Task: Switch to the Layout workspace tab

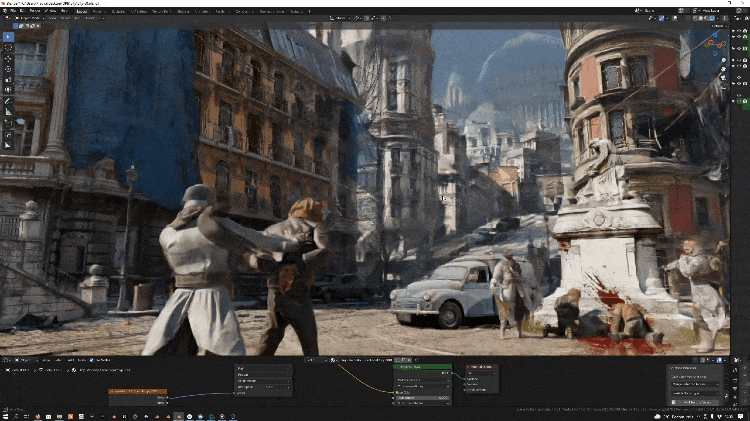Action: tap(82, 11)
